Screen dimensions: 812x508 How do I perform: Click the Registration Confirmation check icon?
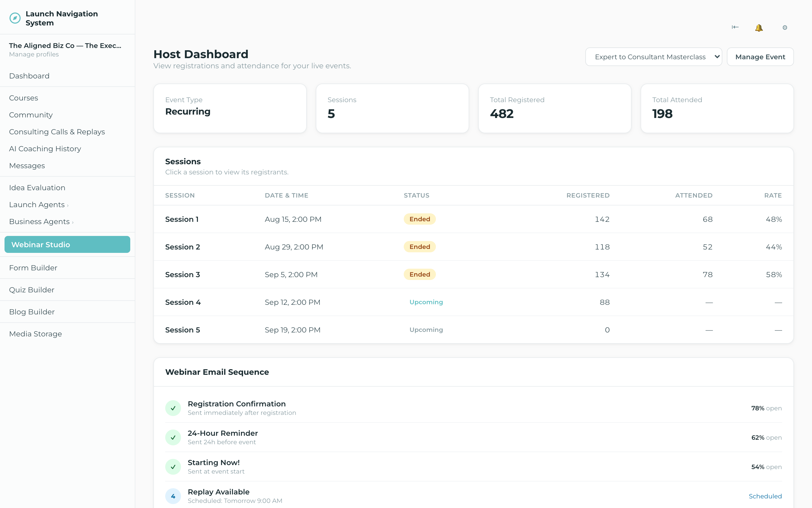tap(173, 408)
